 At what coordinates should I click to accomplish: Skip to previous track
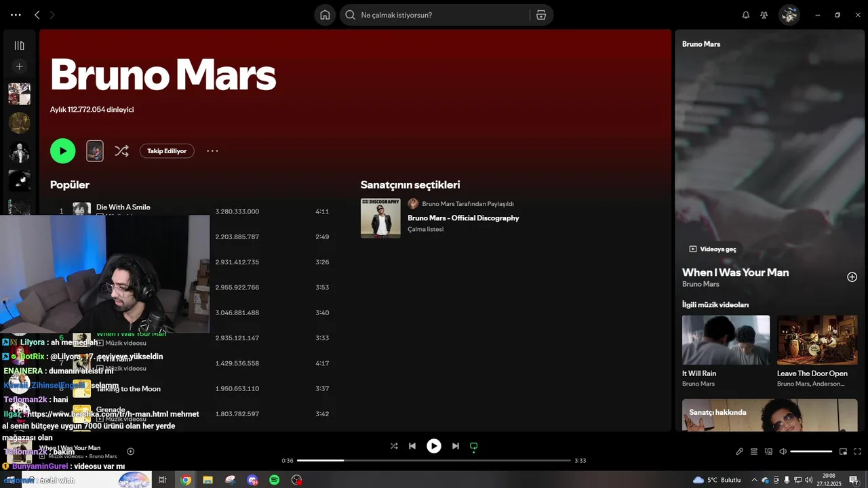412,446
